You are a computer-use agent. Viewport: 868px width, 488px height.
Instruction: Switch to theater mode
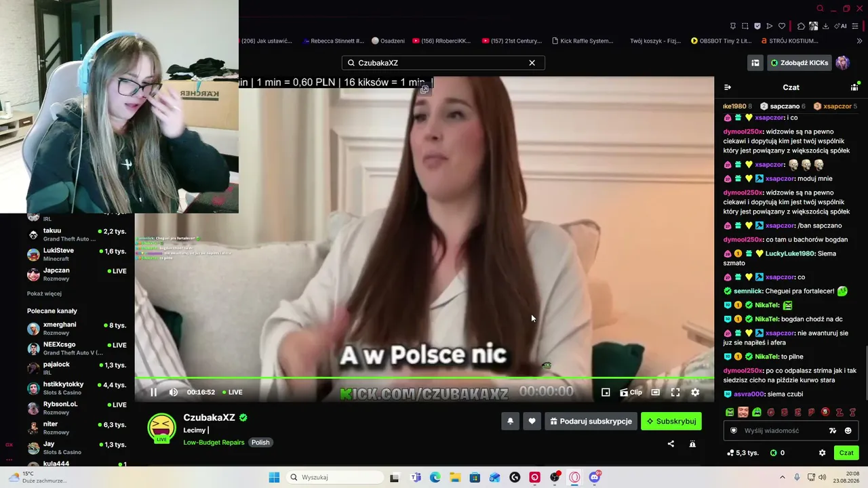(655, 392)
